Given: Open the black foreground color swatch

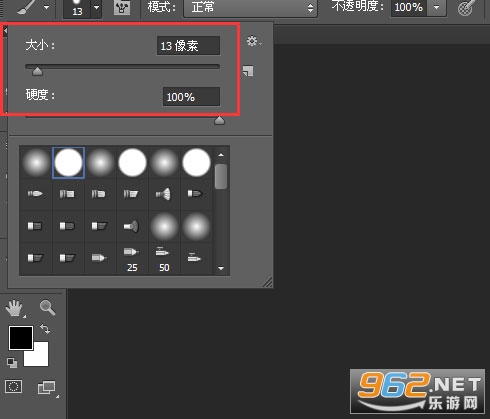Looking at the screenshot, I should [x=21, y=338].
